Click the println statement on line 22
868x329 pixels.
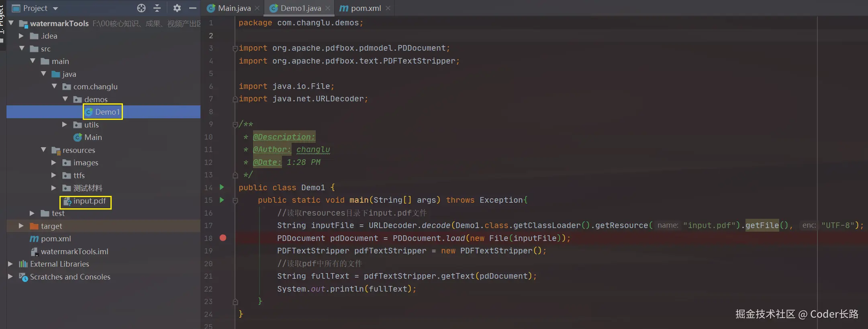(x=347, y=289)
